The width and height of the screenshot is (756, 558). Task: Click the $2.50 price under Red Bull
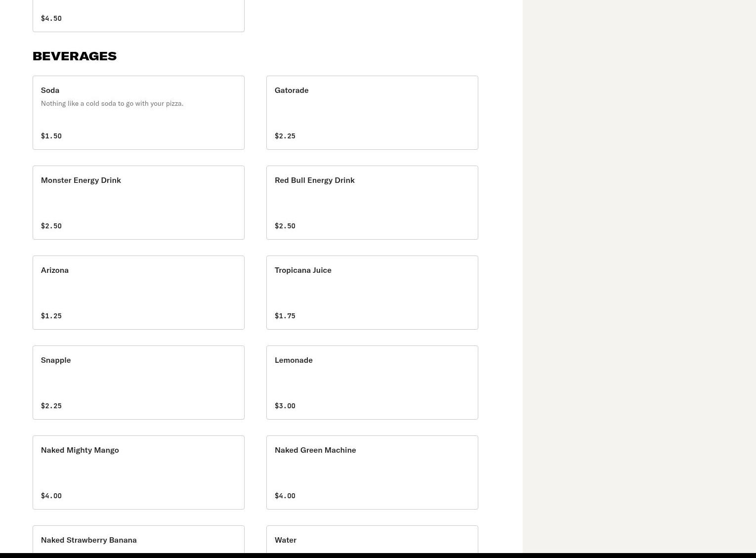(285, 226)
